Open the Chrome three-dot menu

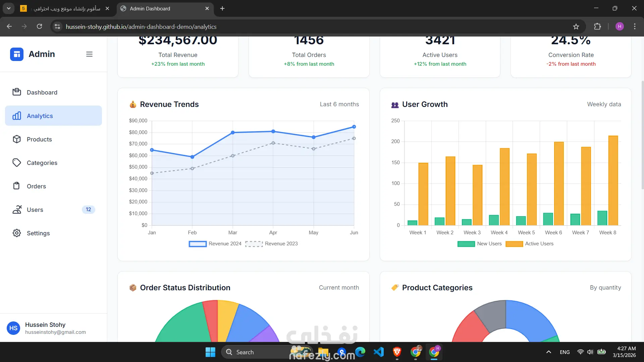[635, 26]
